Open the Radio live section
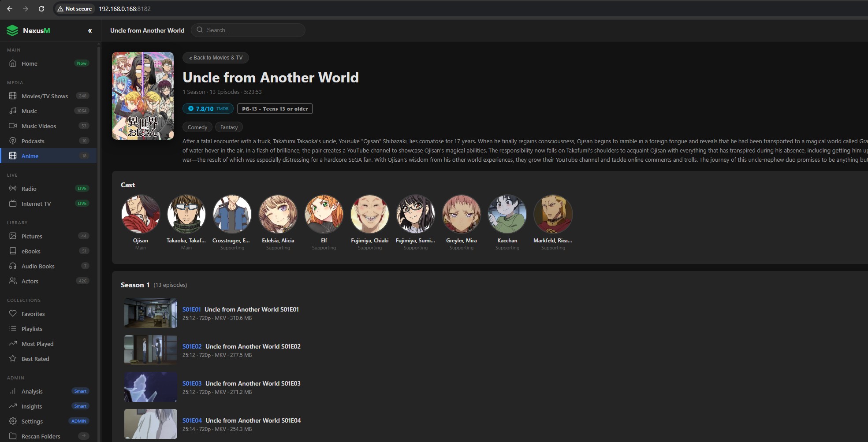Screen dimensions: 868x442 point(28,188)
